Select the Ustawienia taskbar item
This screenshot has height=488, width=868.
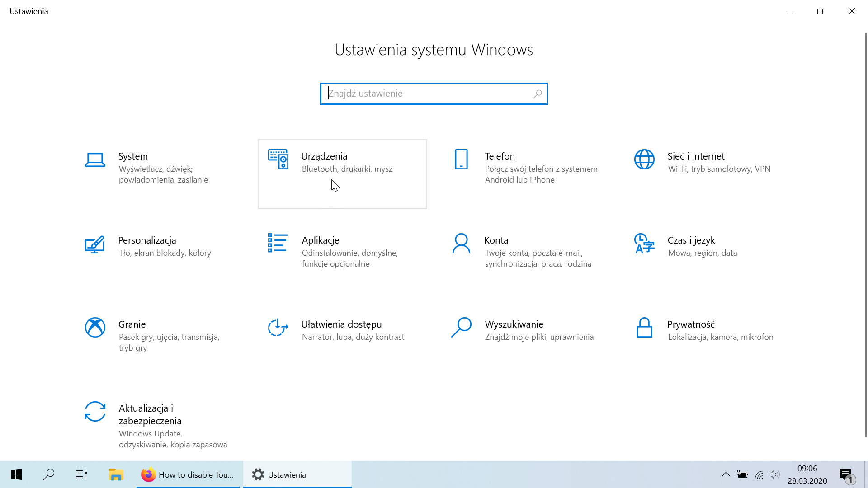(x=297, y=474)
